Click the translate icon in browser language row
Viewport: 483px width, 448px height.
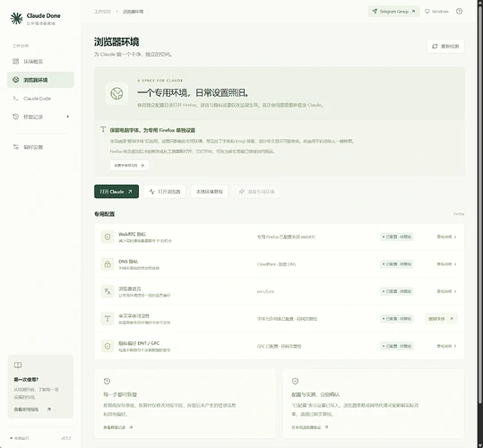[x=108, y=291]
